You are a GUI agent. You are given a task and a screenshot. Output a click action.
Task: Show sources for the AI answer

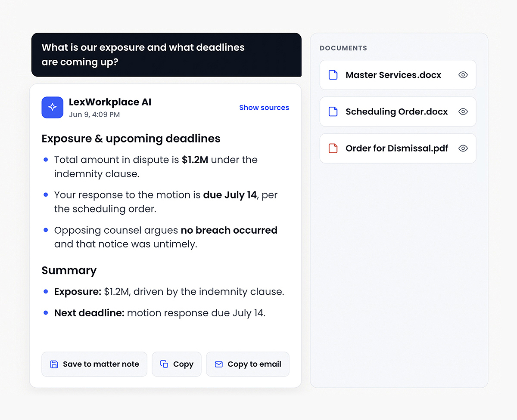click(264, 108)
